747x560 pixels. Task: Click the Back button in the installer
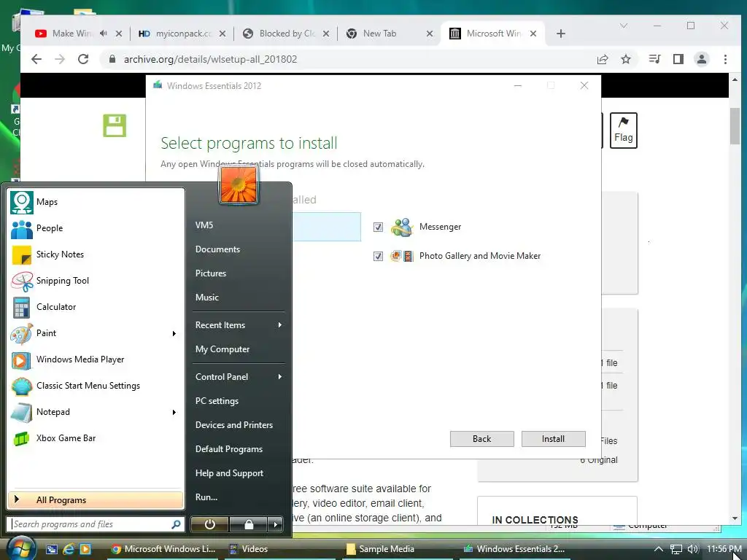[x=481, y=439]
